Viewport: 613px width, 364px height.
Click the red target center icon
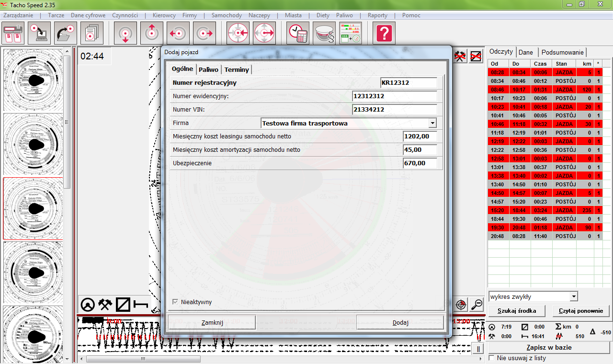461,304
